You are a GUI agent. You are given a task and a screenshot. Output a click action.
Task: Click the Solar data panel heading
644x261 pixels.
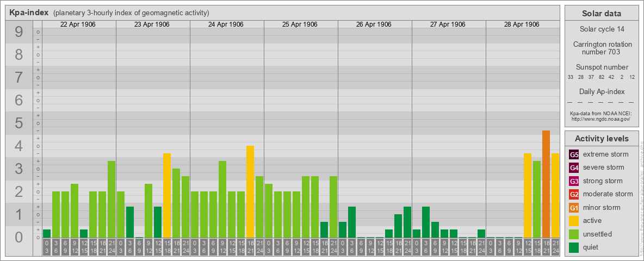pos(602,14)
